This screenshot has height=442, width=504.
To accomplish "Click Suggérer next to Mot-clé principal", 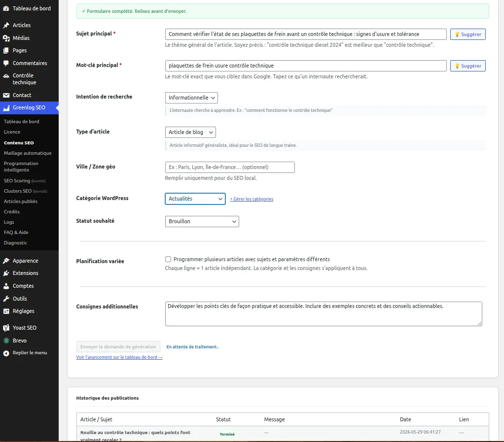I will (x=468, y=66).
